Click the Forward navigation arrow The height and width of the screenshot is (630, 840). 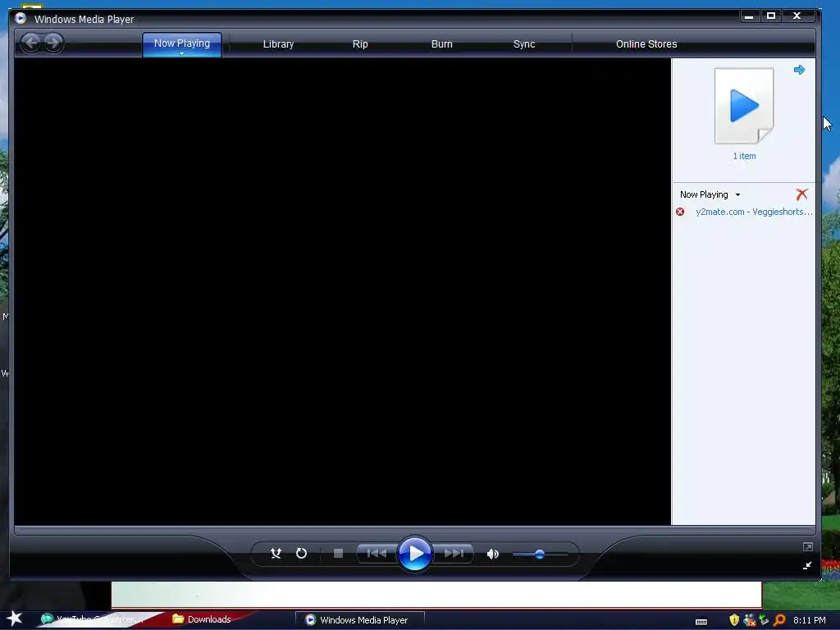pyautogui.click(x=53, y=43)
